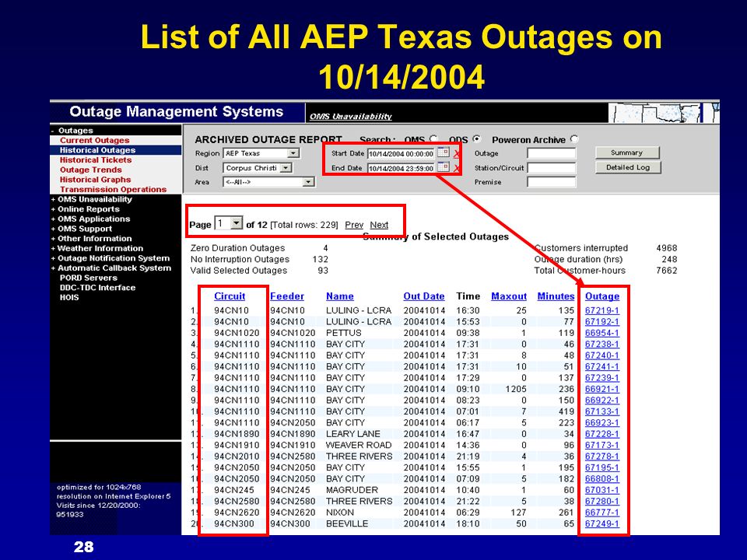Open Outage Trends in sidebar menu
The image size is (747, 560).
click(90, 170)
